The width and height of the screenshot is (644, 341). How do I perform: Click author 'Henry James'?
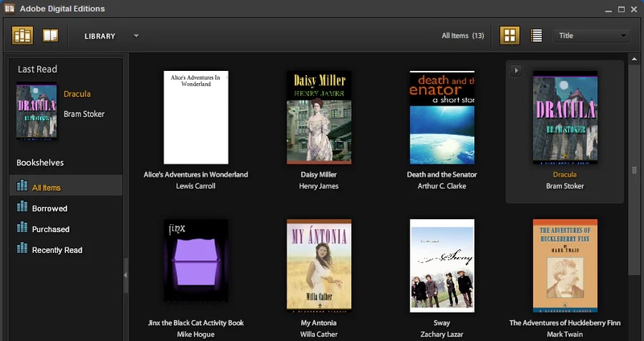pyautogui.click(x=319, y=186)
